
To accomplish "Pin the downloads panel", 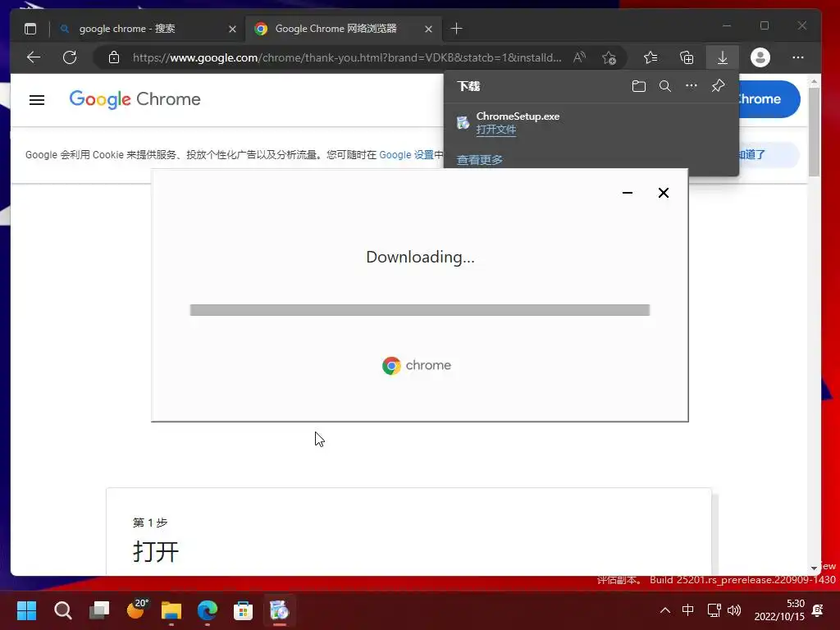I will point(718,85).
